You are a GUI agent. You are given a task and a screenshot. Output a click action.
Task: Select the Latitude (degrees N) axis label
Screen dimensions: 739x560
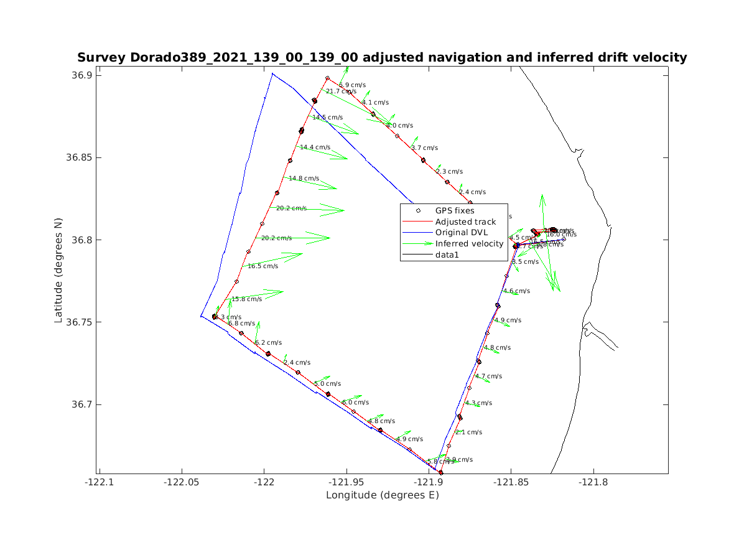coord(58,274)
